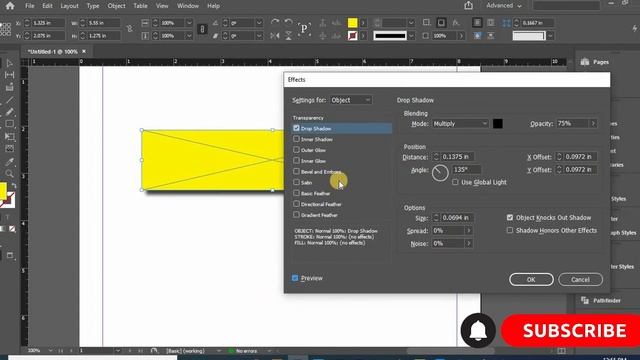Toggle Shadow Honors Other Effects checkbox

tap(510, 231)
